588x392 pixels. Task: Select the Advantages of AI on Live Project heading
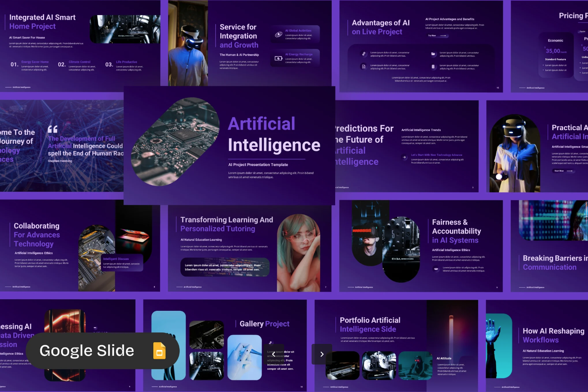381,27
